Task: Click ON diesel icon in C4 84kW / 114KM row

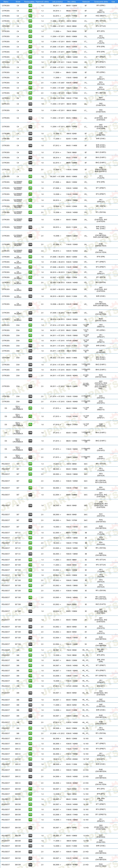Action: tap(30, 145)
